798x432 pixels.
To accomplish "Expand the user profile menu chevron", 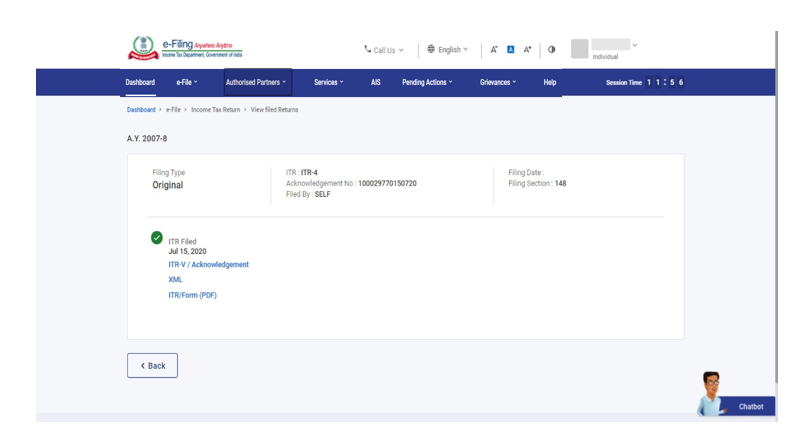I will pos(635,44).
